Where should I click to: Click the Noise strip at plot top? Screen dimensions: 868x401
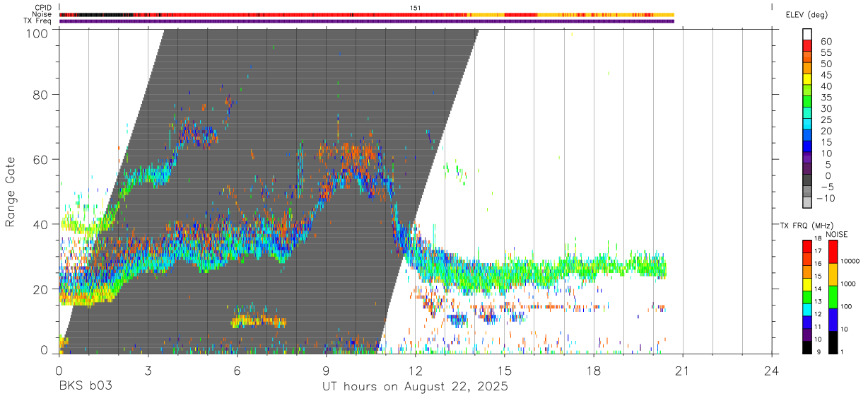pos(367,15)
